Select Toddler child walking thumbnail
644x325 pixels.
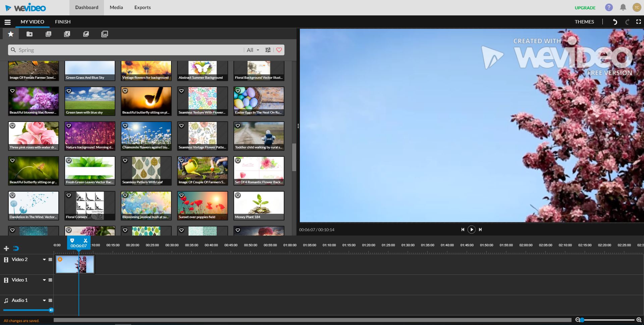tap(259, 136)
